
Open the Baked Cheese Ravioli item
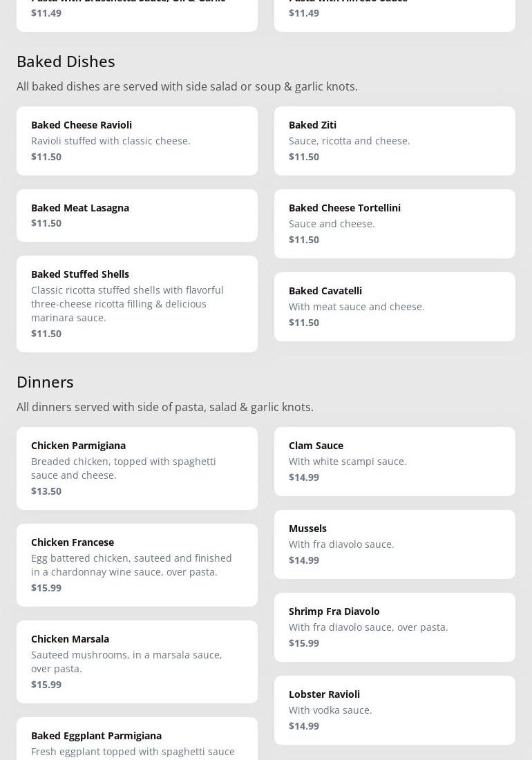pos(137,140)
